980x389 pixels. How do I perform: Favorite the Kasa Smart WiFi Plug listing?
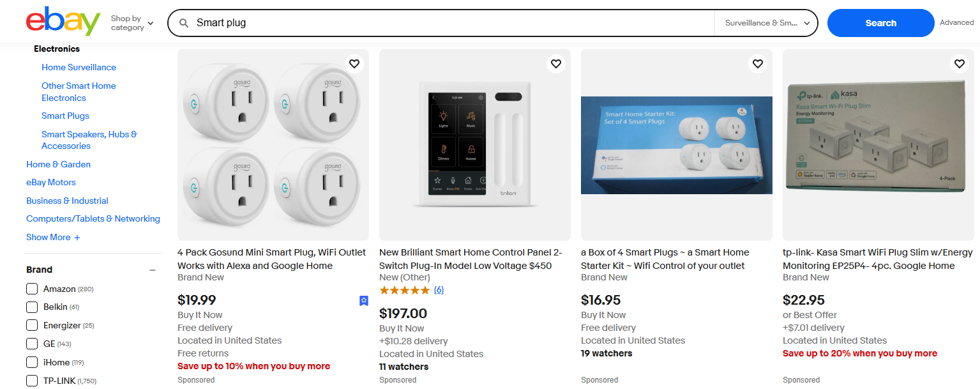pos(959,64)
